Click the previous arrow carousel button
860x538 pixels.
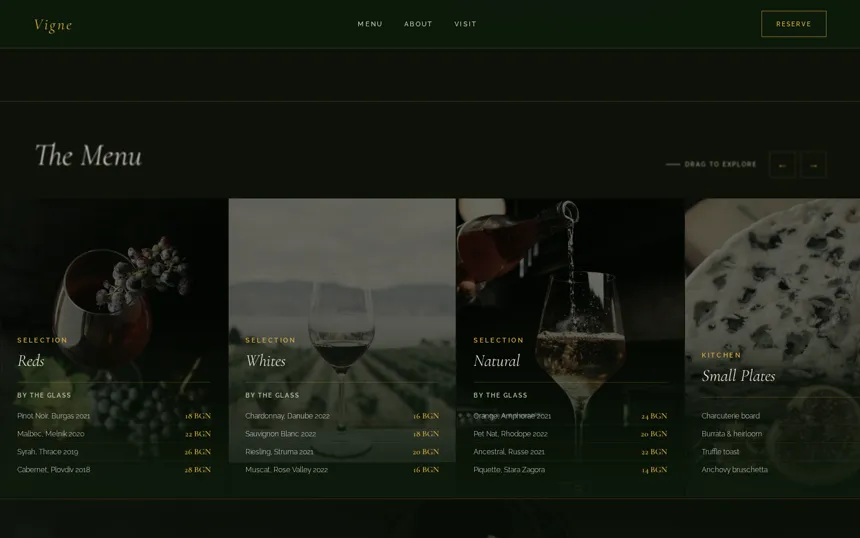pos(783,165)
